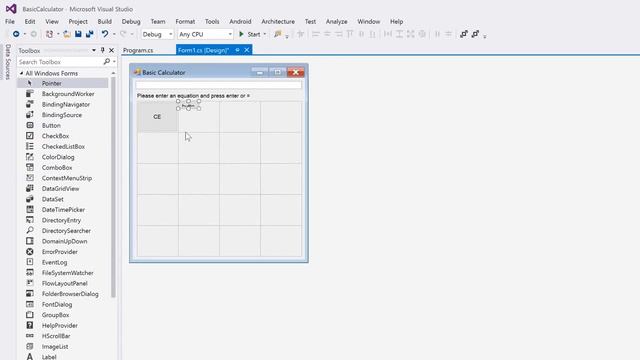The width and height of the screenshot is (640, 360).
Task: Open the Debug menu
Action: [131, 22]
